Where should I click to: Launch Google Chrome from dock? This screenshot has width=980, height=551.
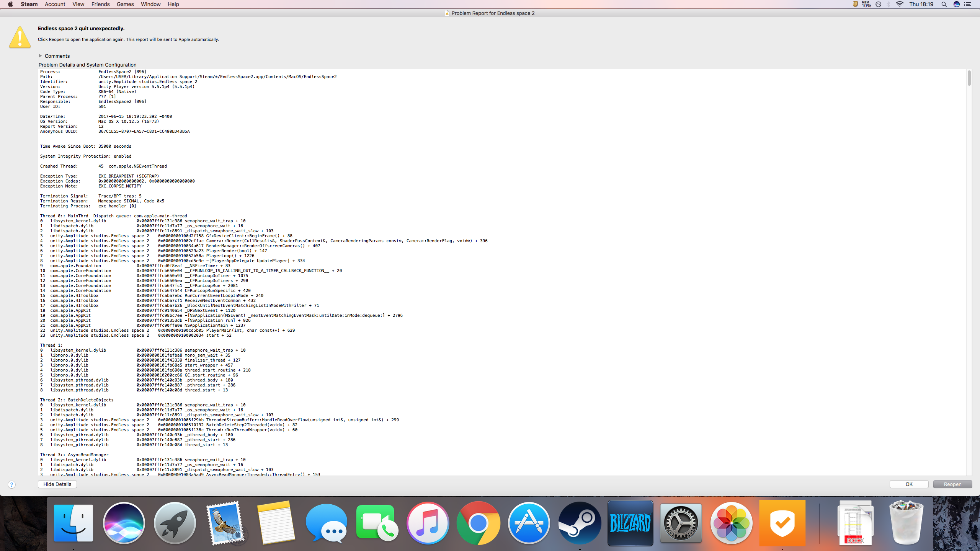point(478,523)
